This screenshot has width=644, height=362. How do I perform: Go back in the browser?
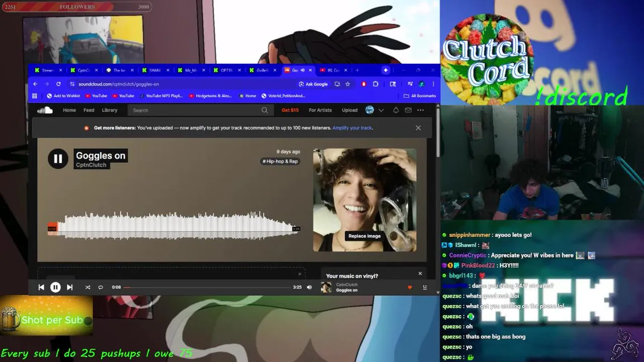(x=35, y=84)
